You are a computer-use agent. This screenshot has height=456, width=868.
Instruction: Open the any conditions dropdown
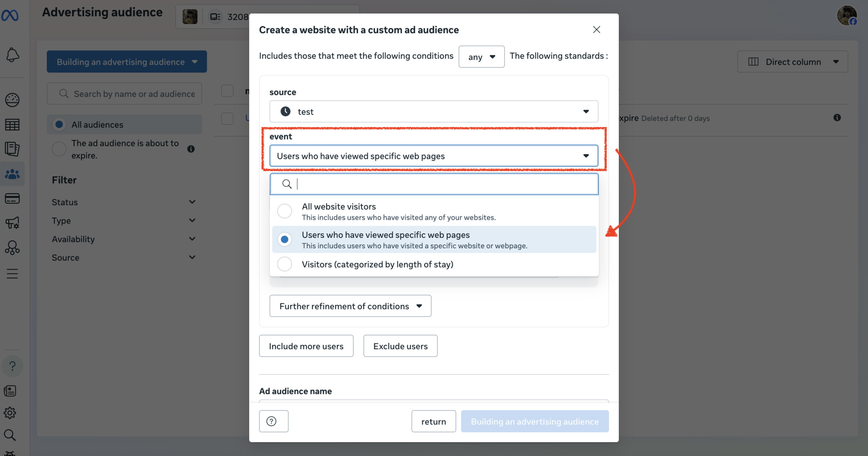tap(481, 57)
